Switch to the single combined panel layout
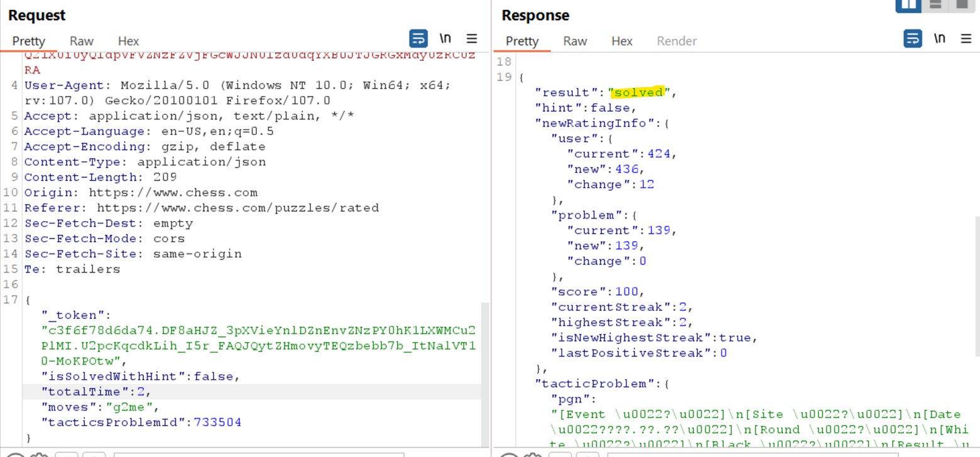The image size is (980, 457). click(x=962, y=5)
